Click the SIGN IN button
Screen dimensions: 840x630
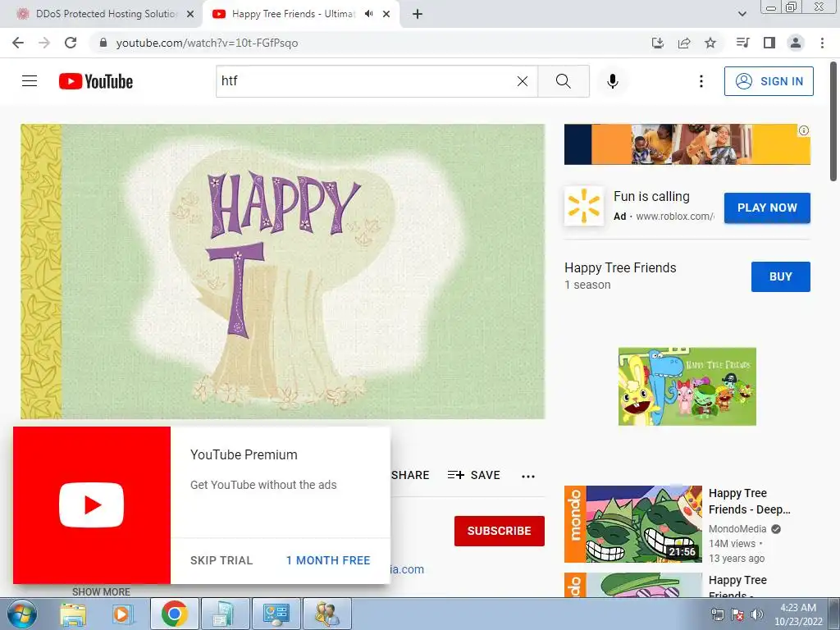tap(769, 81)
